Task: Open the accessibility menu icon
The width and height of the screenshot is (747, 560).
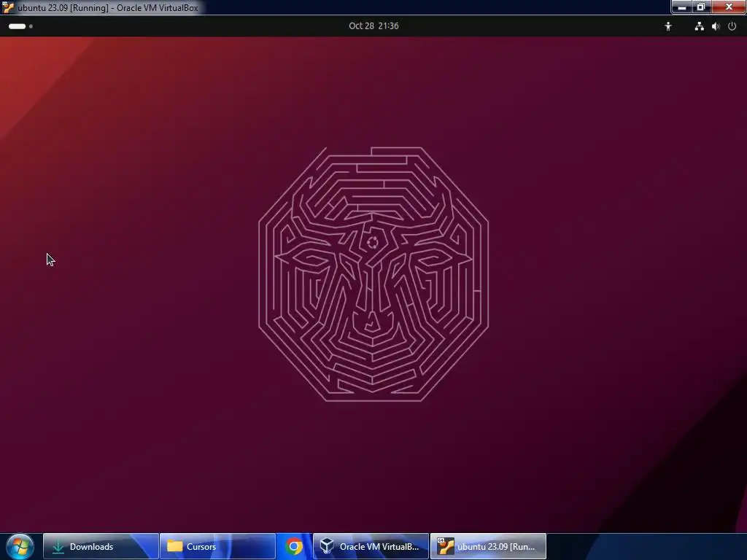Action: (x=668, y=26)
